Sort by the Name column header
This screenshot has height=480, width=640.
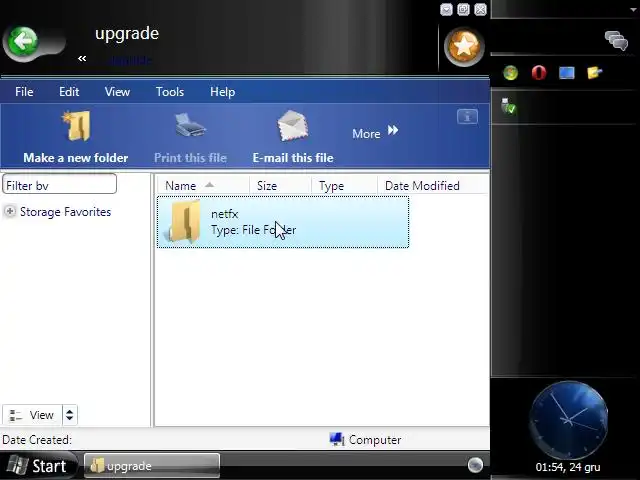(x=203, y=186)
